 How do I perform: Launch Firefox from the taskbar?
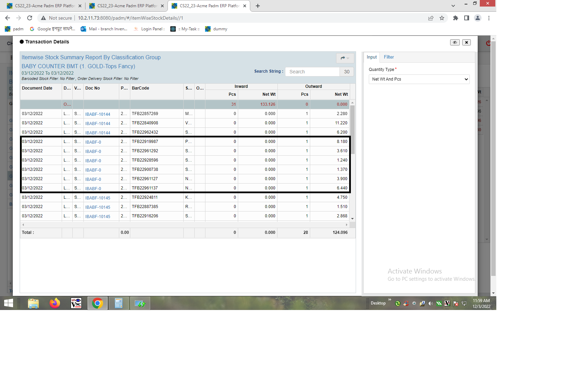[55, 303]
